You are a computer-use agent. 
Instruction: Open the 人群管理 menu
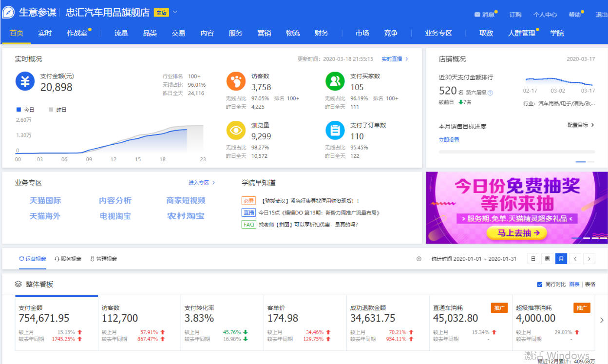[x=522, y=33]
